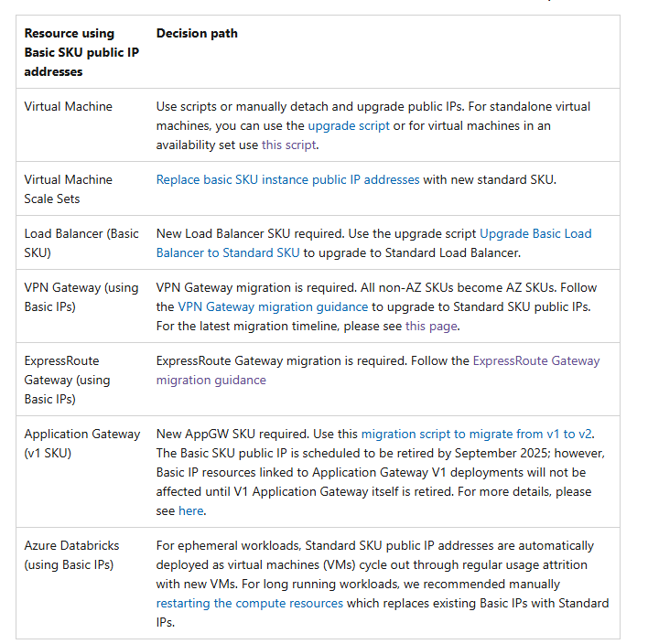Open 'Upgrade Basic Load Balancer to Standard SKU'
648x644 pixels.
pyautogui.click(x=373, y=243)
